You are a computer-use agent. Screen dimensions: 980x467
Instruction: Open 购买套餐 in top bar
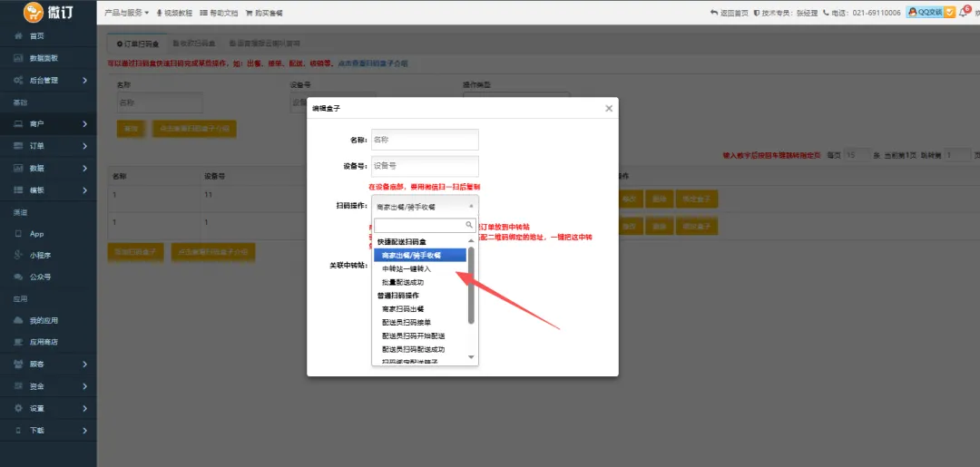click(264, 13)
